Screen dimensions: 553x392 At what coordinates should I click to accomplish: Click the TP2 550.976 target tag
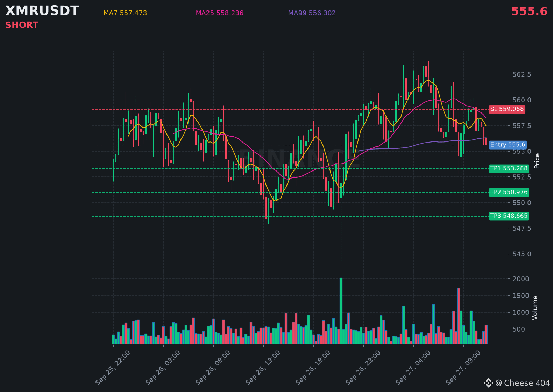click(509, 193)
